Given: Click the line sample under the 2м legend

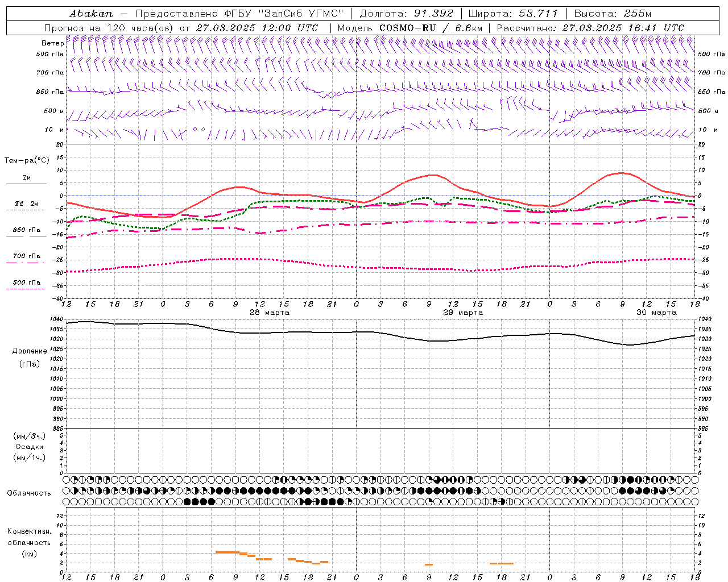Looking at the screenshot, I should 26,184.
